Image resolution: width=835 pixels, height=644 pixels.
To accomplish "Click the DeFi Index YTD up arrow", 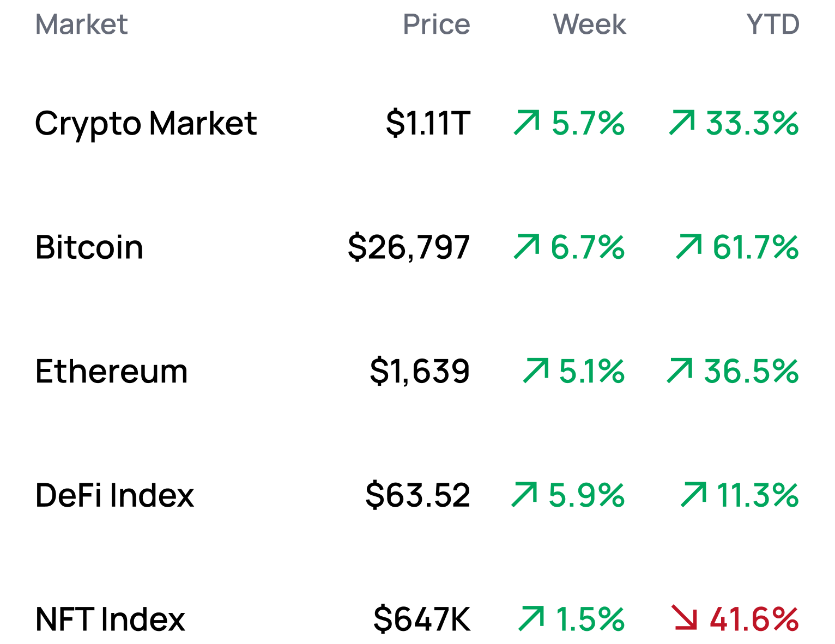I will click(694, 495).
